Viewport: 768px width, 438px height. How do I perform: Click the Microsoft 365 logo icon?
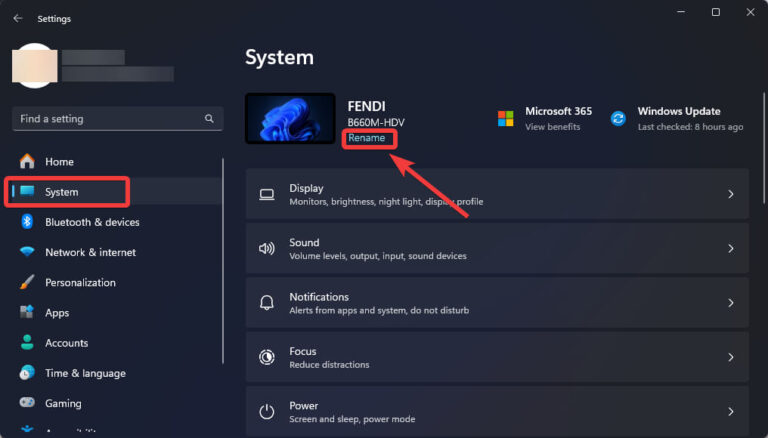[x=506, y=119]
